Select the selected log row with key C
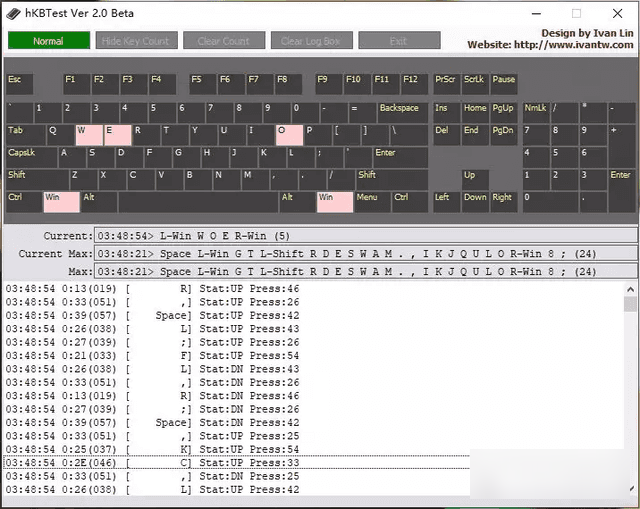This screenshot has height=509, width=640. (237, 462)
